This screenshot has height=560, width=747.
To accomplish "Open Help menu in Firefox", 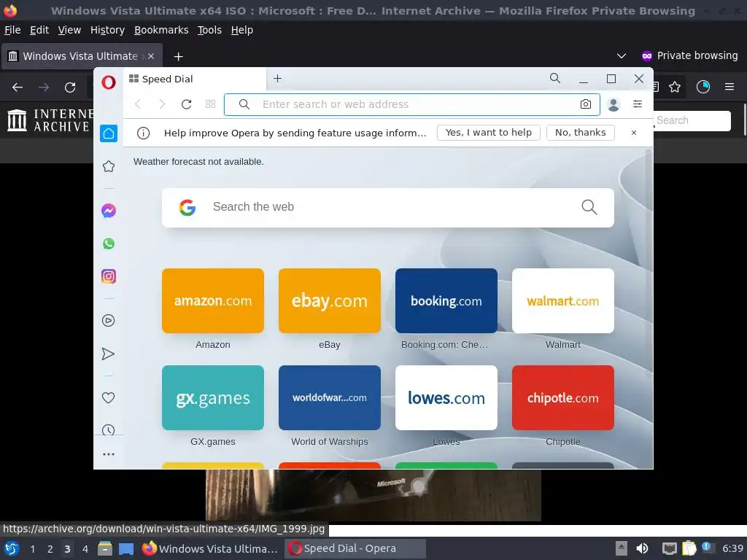I will click(x=242, y=30).
